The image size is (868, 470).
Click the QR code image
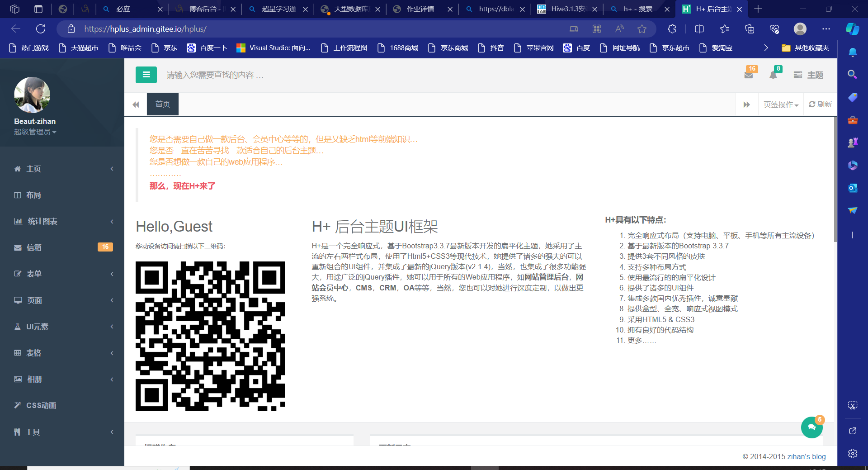(210, 336)
